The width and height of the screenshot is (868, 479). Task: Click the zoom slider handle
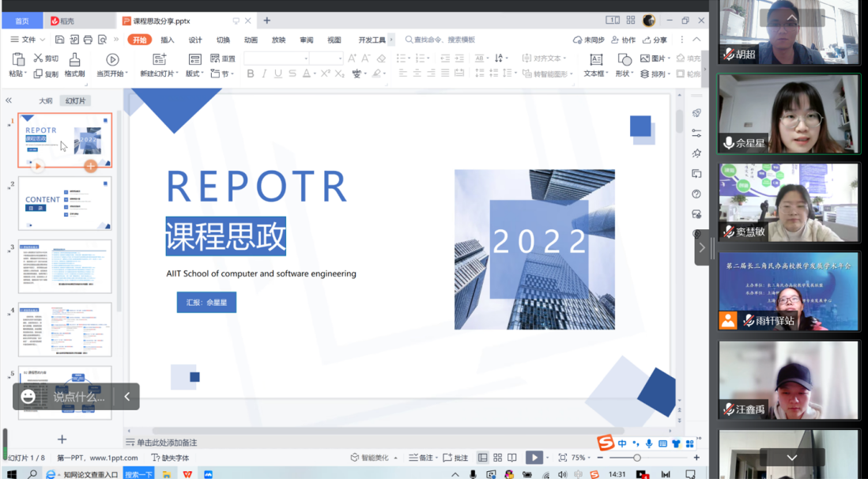(638, 458)
